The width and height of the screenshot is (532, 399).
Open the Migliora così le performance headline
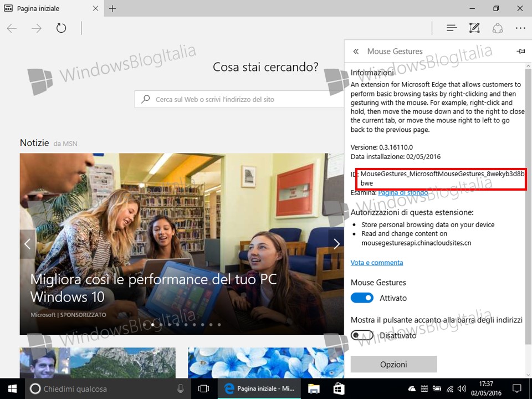coord(154,288)
